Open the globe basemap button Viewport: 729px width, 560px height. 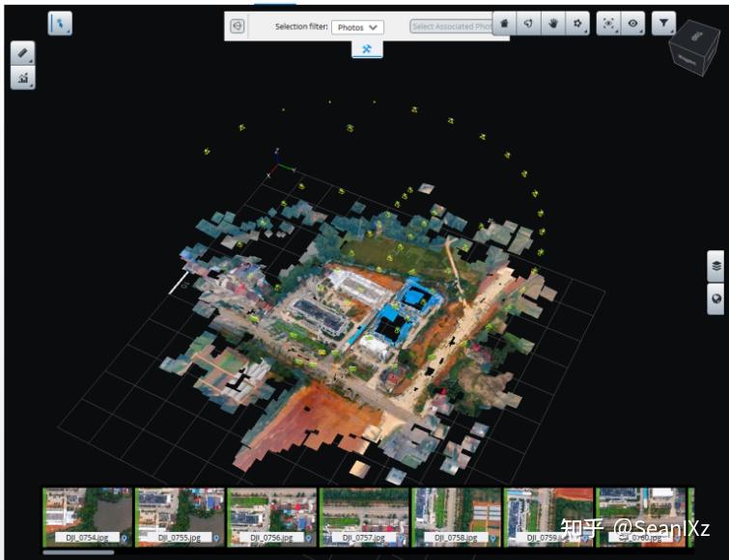point(716,298)
